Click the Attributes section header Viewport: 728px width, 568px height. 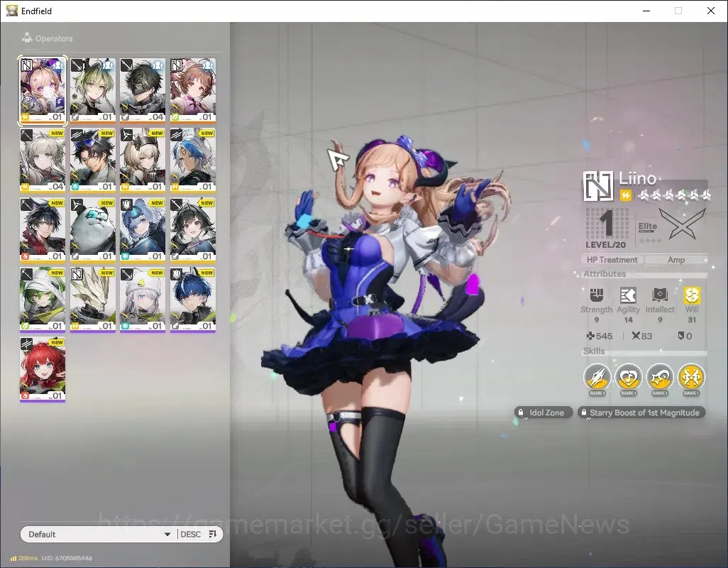[605, 273]
